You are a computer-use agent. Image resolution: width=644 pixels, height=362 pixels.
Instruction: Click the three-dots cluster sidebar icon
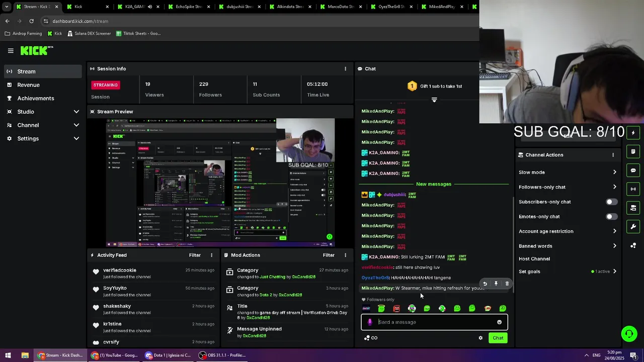[633, 245]
